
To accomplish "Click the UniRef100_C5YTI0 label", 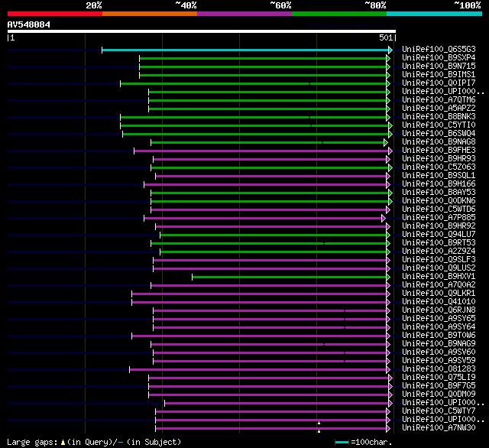I will click(439, 125).
